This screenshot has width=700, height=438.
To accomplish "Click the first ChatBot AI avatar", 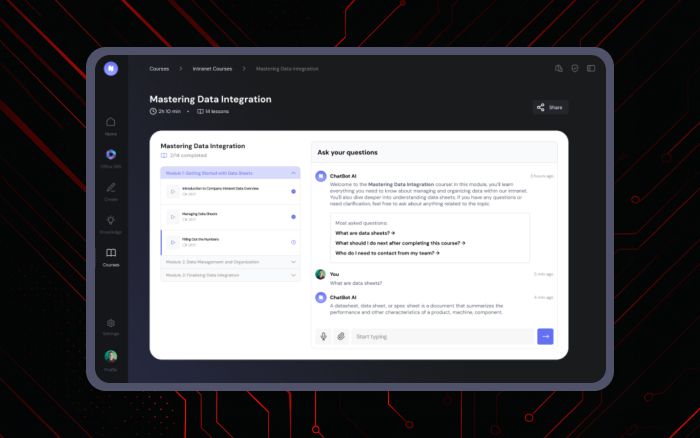I will click(321, 176).
